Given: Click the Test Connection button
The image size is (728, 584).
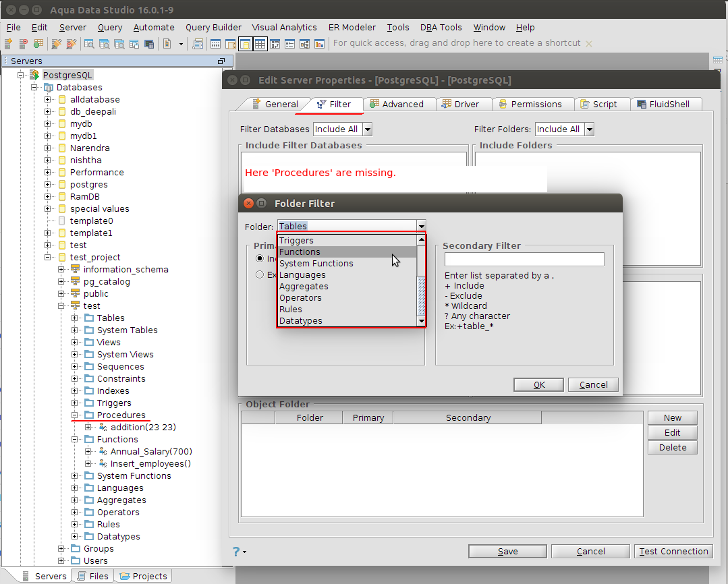Looking at the screenshot, I should pos(673,552).
